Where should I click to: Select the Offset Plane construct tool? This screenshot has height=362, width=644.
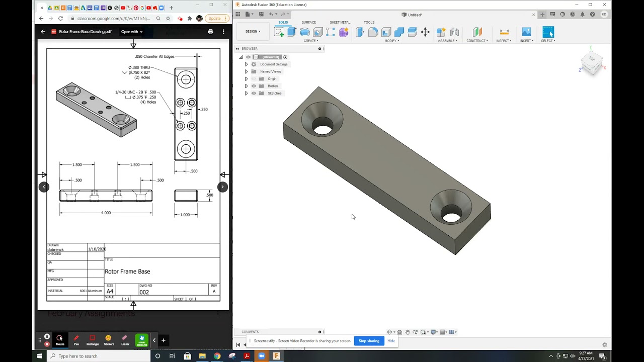(477, 32)
